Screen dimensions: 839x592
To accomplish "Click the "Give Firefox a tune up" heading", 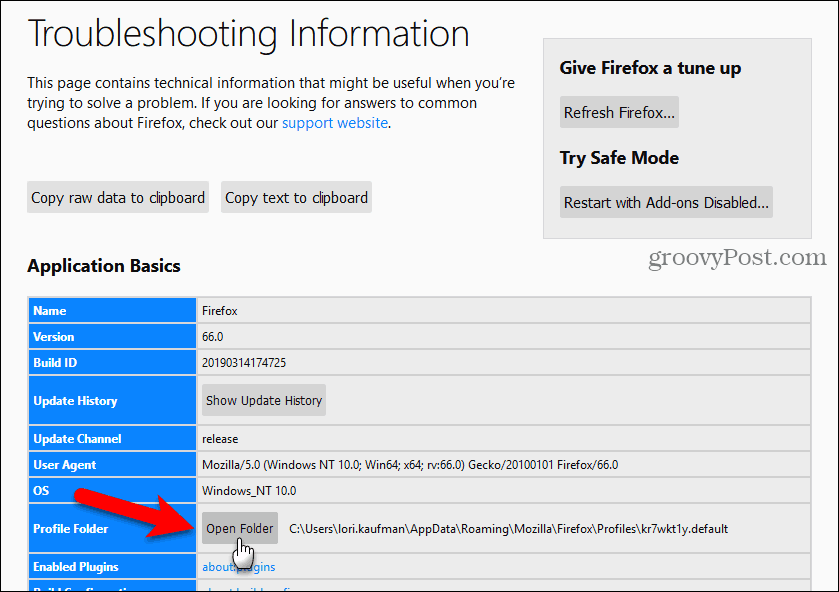I will click(x=650, y=68).
